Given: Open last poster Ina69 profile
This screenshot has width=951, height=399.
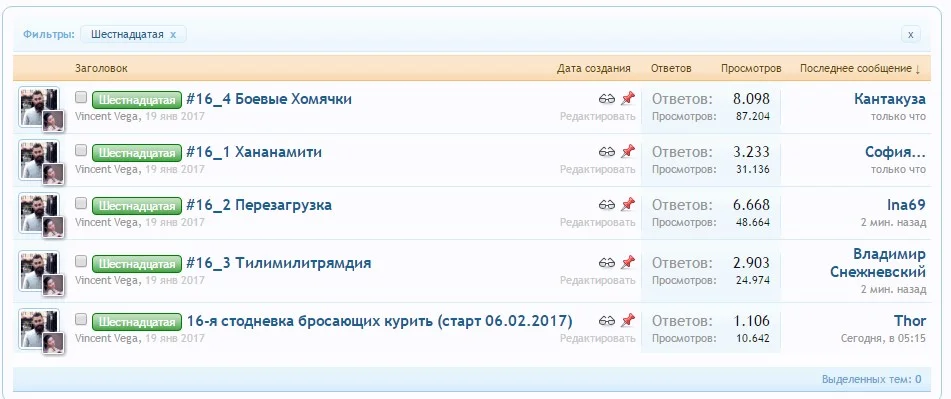Looking at the screenshot, I should pos(906,205).
